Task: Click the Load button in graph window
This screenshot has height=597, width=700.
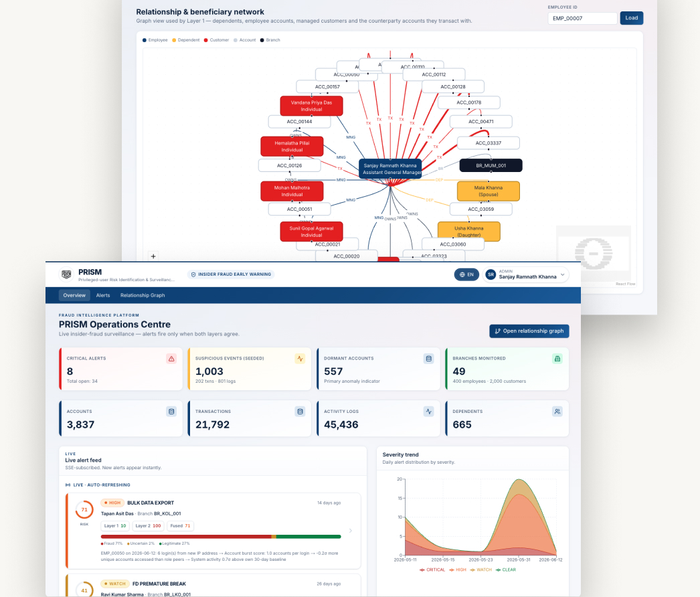Action: 631,18
